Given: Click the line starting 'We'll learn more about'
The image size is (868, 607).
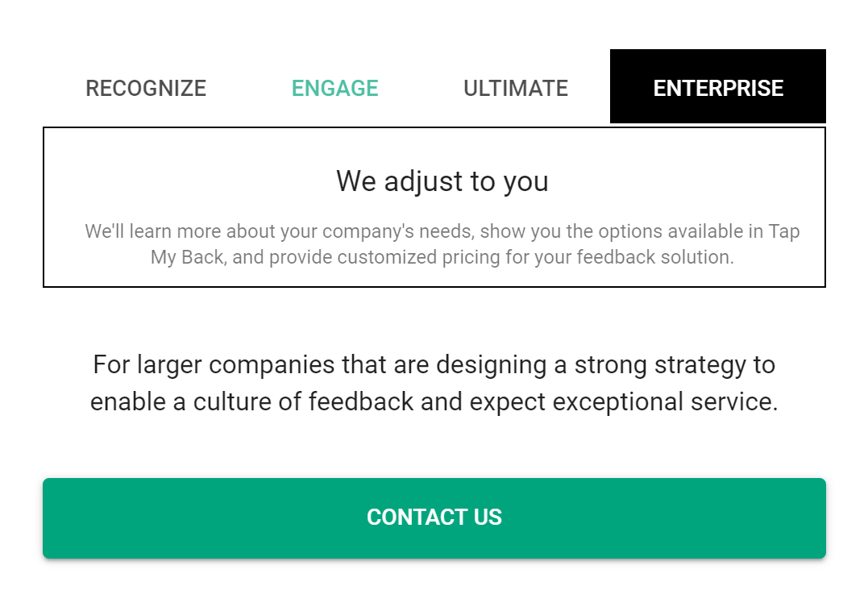Looking at the screenshot, I should tap(442, 231).
